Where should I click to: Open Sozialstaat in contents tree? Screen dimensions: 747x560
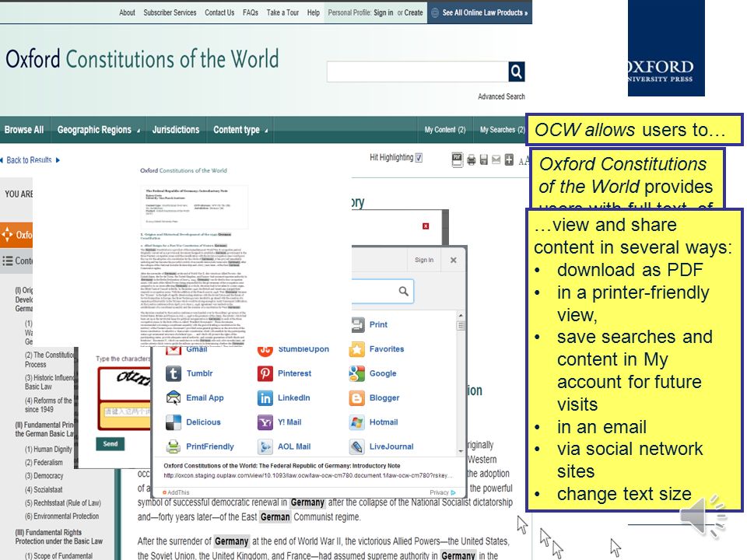[44, 489]
